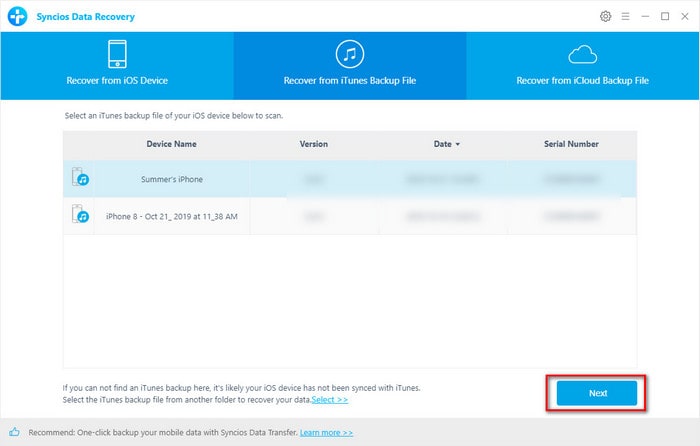Open settings via the gear icon

click(605, 17)
